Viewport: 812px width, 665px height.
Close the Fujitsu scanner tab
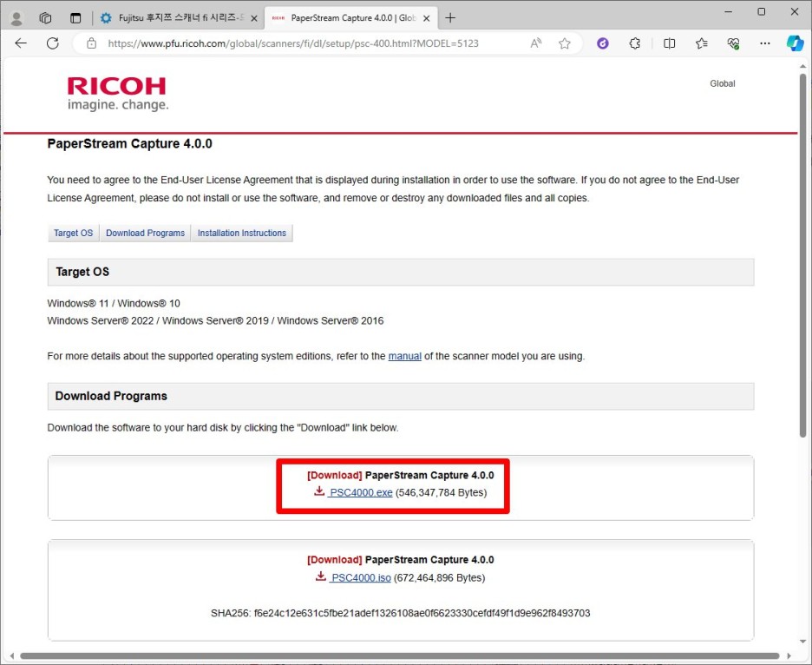254,18
